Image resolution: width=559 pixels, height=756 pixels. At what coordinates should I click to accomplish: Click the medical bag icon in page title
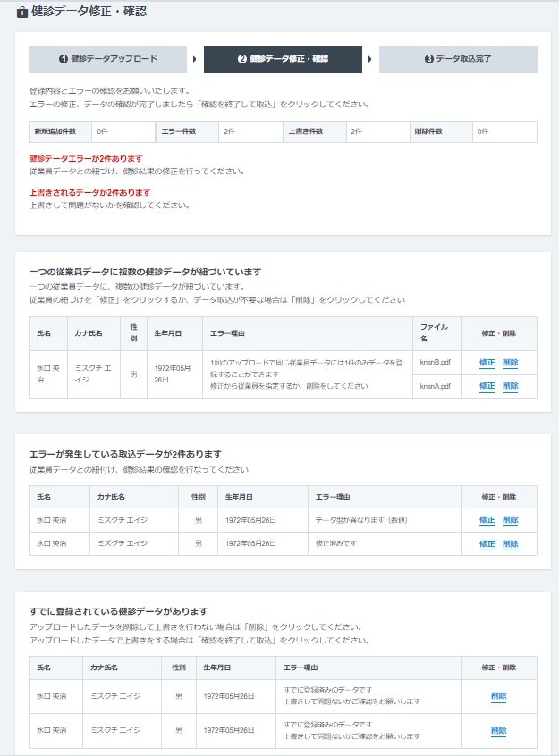[21, 13]
